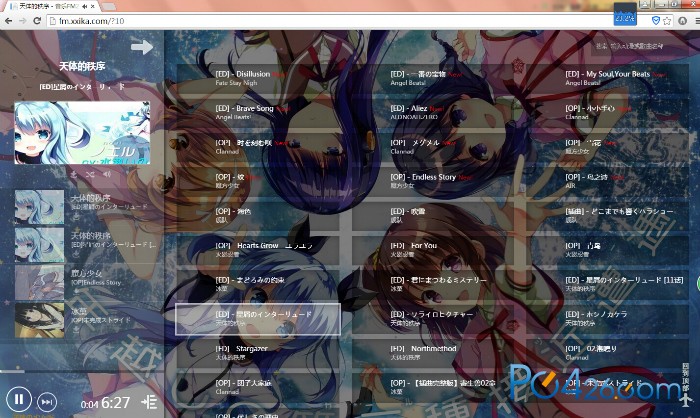Click the browser address bar
Image resolution: width=700 pixels, height=418 pixels.
tap(330, 21)
